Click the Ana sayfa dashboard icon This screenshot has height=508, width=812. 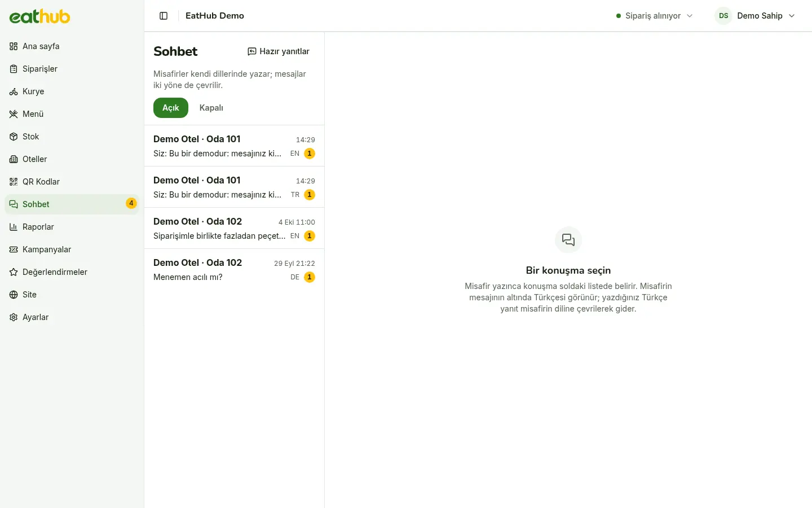tap(14, 46)
